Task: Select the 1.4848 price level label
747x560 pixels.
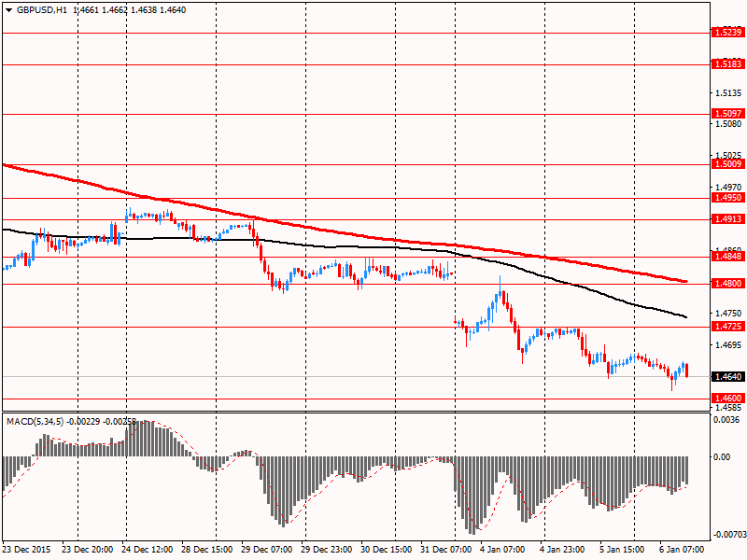Action: pos(728,256)
